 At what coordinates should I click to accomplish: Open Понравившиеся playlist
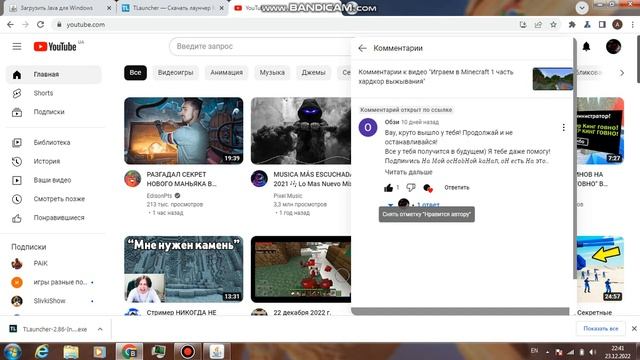(x=53, y=218)
